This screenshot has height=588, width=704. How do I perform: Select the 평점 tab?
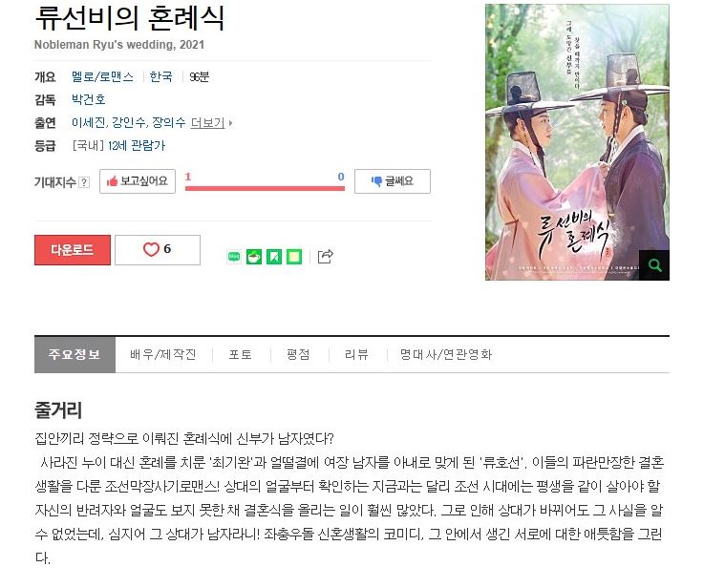[299, 355]
